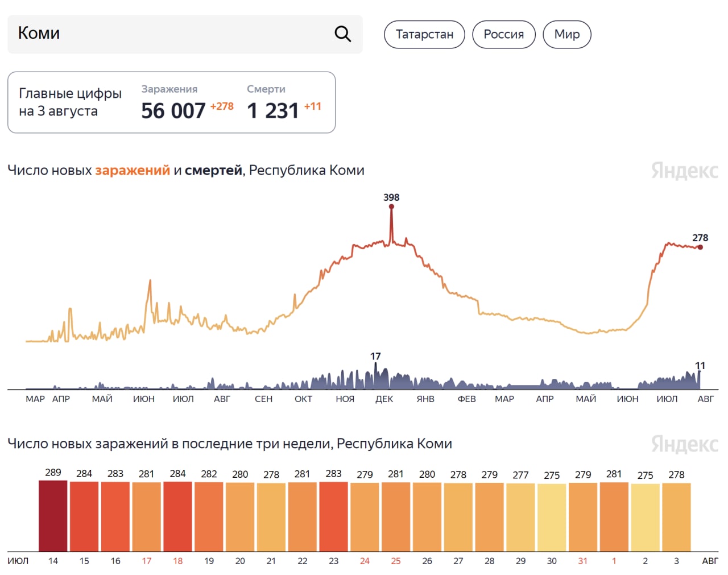The width and height of the screenshot is (728, 575).
Task: Select the Татарстан region button
Action: pos(424,35)
